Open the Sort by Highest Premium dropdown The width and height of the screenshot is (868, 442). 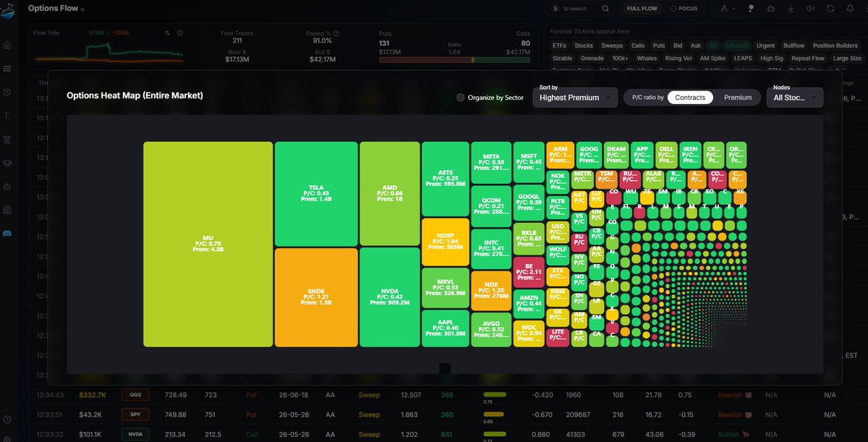click(x=575, y=97)
